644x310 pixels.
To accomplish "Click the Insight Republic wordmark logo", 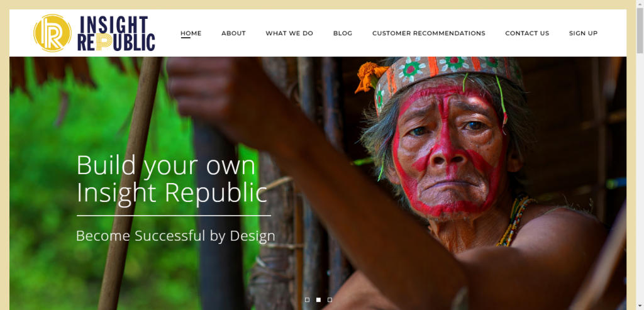I will (x=116, y=33).
